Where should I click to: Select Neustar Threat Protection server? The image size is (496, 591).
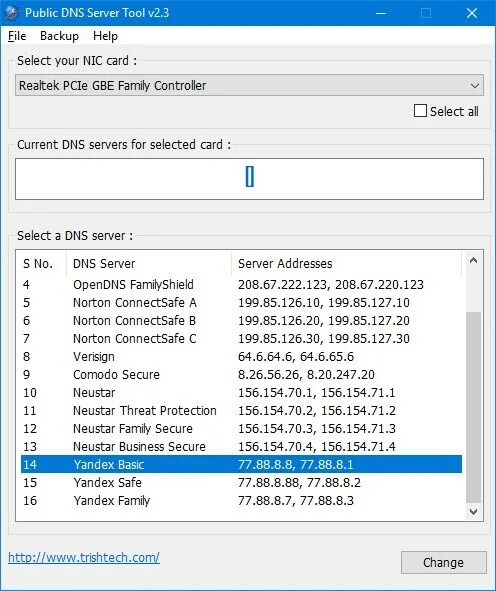pos(241,410)
